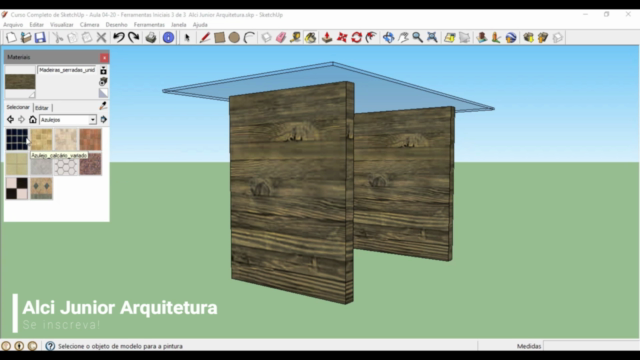Image resolution: width=640 pixels, height=360 pixels.
Task: Select the Circle tool
Action: (234, 38)
